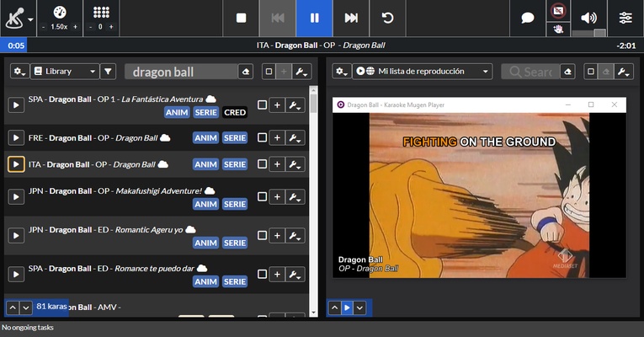Play JPN Makafushigi Adventure song
Image resolution: width=644 pixels, height=337 pixels.
(x=16, y=197)
